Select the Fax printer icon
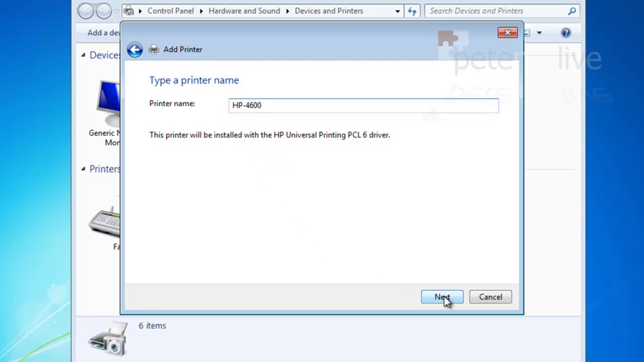The height and width of the screenshot is (362, 644). [104, 222]
